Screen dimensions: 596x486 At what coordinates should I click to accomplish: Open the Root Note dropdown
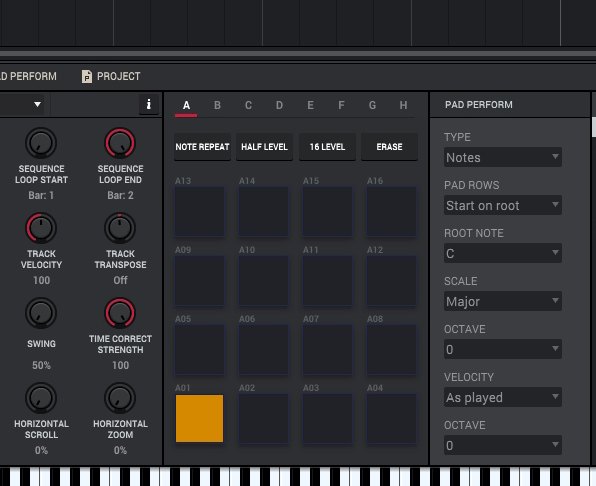pos(502,253)
